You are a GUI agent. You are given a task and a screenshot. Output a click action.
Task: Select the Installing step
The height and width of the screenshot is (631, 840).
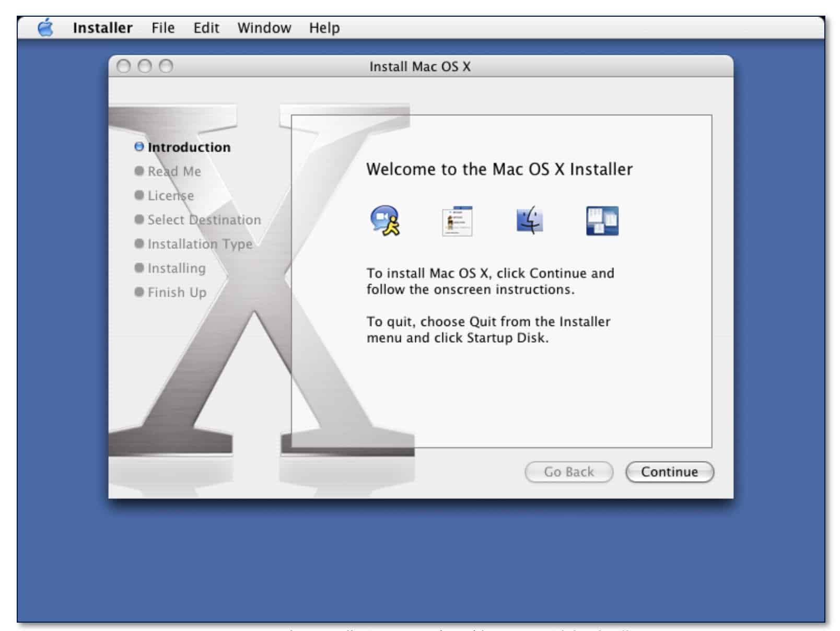pyautogui.click(x=170, y=268)
